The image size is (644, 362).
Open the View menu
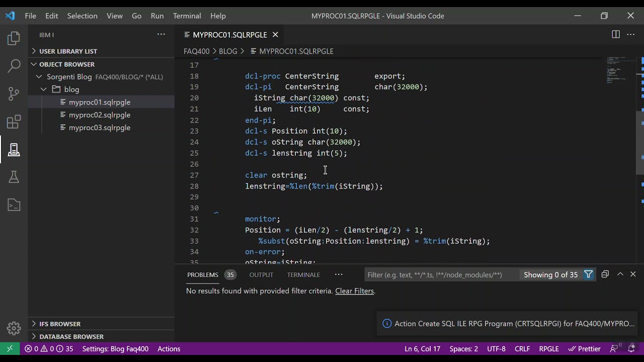click(x=115, y=16)
